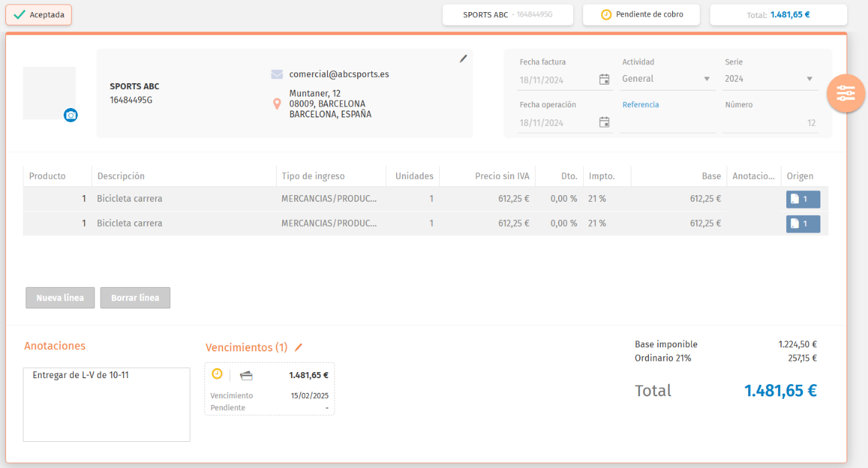Click the logo image placeholder
The height and width of the screenshot is (468, 868).
tap(49, 93)
